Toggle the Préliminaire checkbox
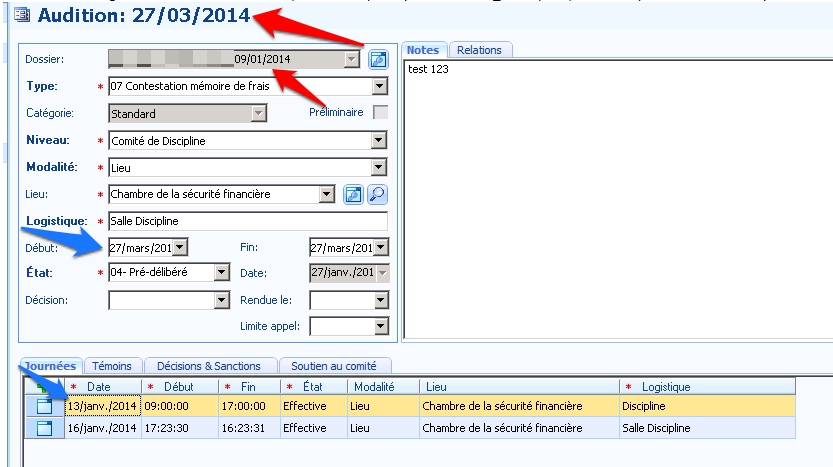The height and width of the screenshot is (467, 833). [x=380, y=113]
